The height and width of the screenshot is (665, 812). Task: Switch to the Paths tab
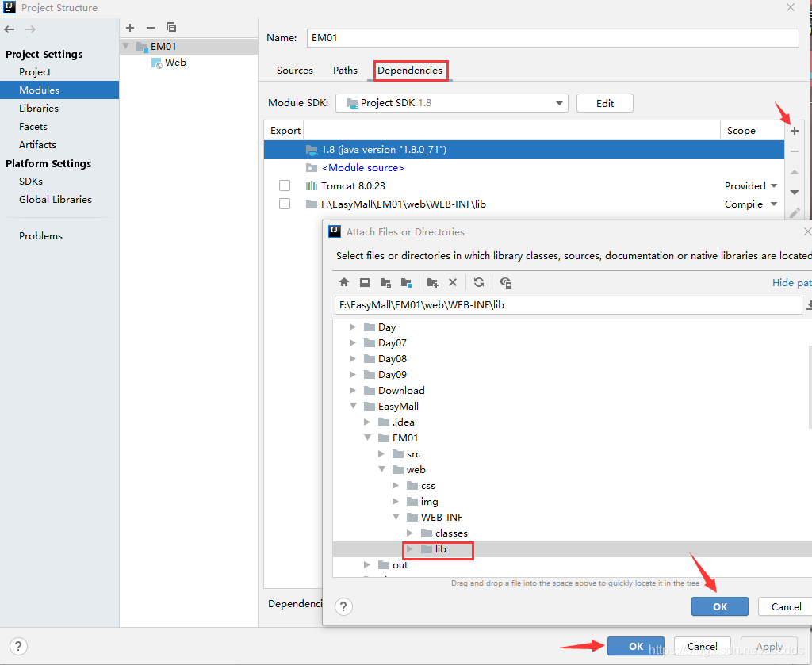click(x=345, y=71)
